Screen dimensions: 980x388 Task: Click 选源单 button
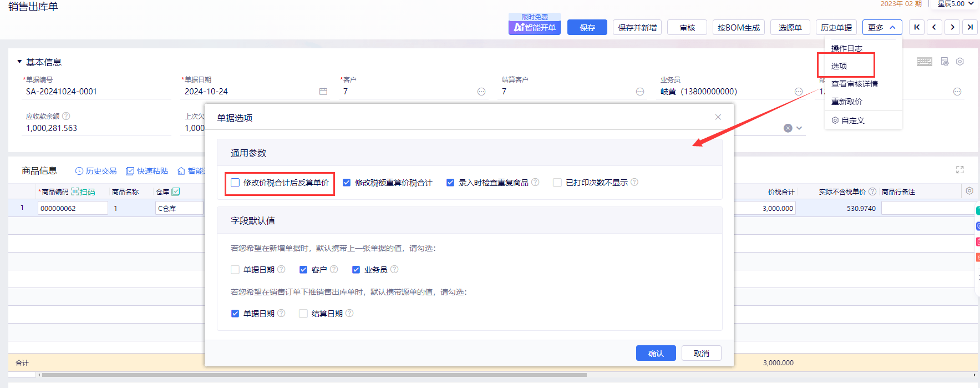tap(790, 27)
